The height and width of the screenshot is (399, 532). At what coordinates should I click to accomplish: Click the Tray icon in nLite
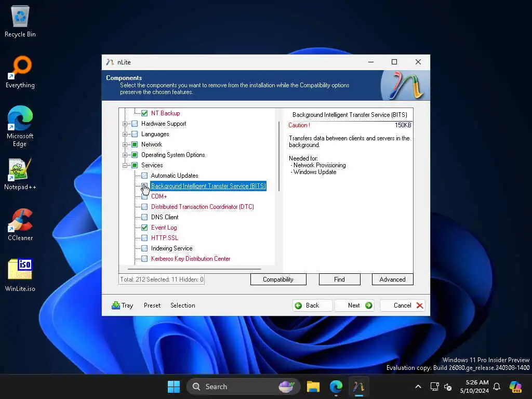(x=116, y=305)
